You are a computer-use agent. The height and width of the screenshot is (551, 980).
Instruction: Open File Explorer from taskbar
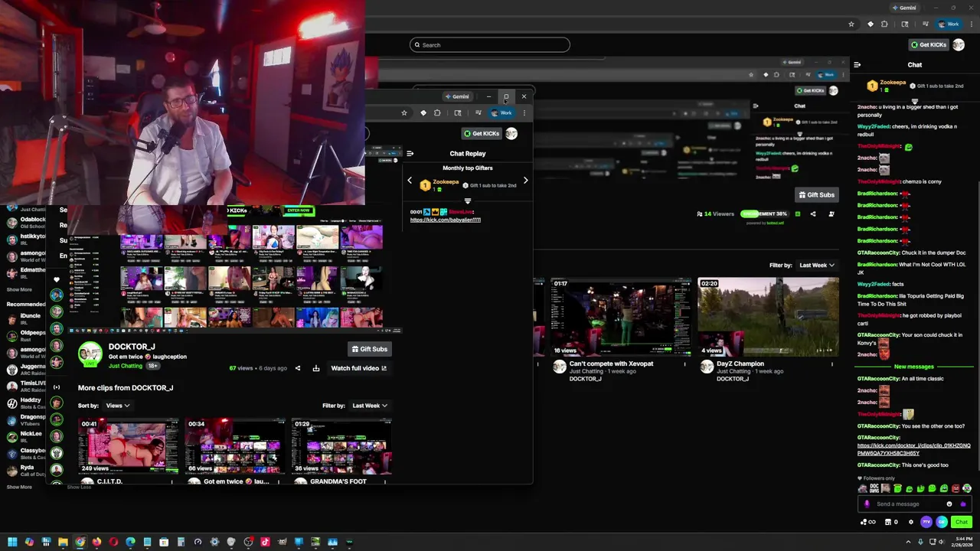(63, 542)
